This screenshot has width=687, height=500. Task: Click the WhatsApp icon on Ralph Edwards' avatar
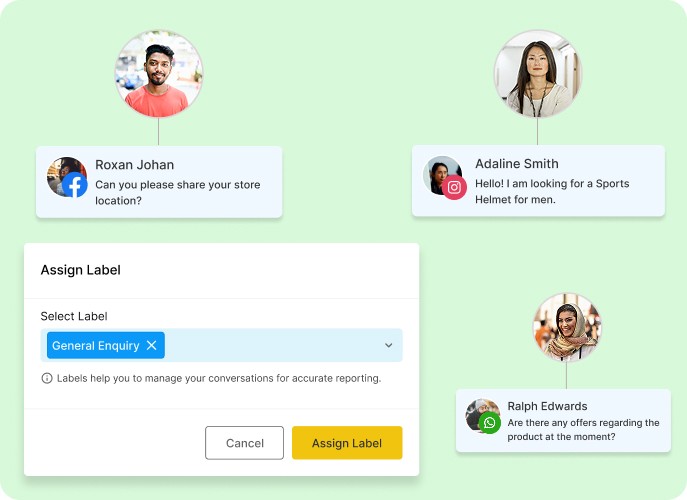coord(489,423)
